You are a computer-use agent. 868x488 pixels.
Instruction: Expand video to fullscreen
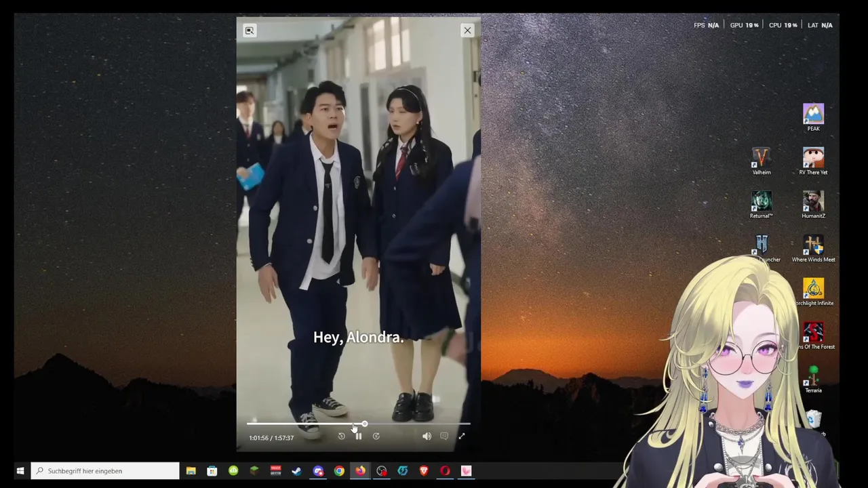pos(462,436)
